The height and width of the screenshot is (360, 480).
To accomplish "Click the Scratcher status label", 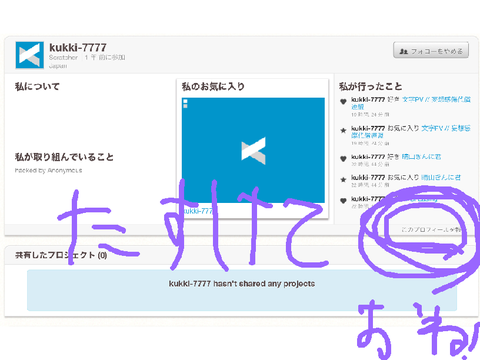I will click(63, 57).
